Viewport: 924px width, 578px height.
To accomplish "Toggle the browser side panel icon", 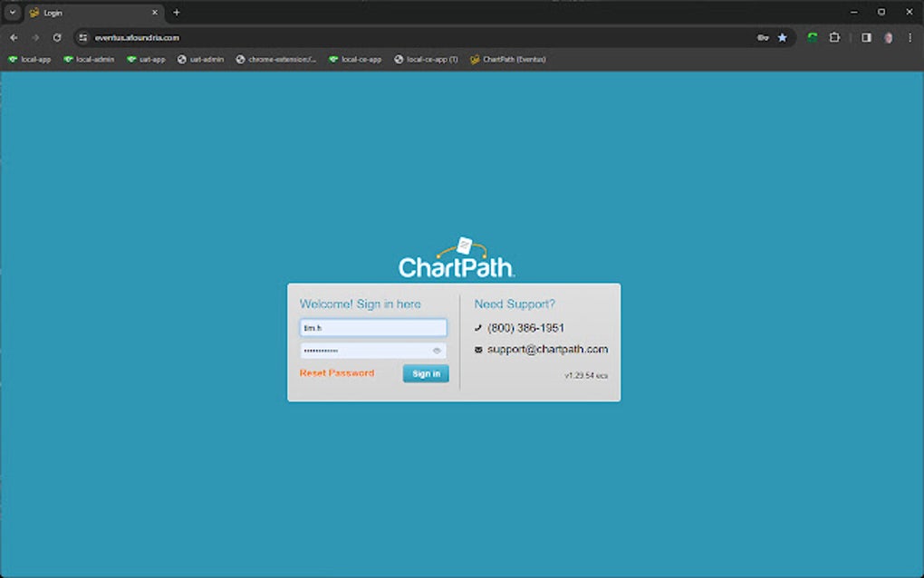I will coord(866,38).
